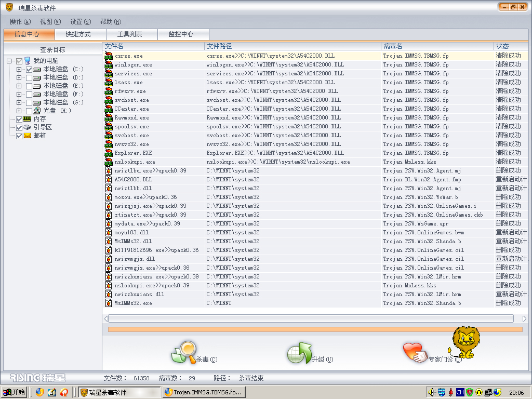
Task: Sort by the 文件名 column header
Action: tap(153, 46)
